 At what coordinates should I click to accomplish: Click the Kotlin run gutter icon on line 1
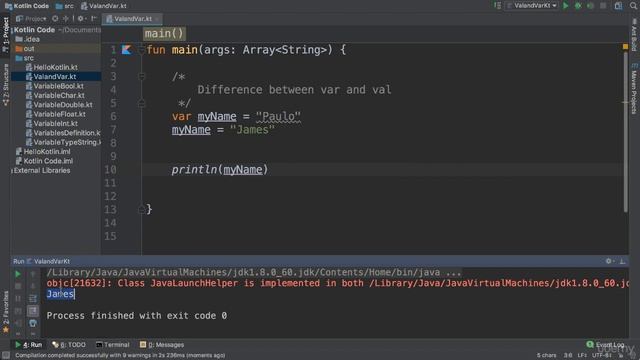pyautogui.click(x=127, y=50)
